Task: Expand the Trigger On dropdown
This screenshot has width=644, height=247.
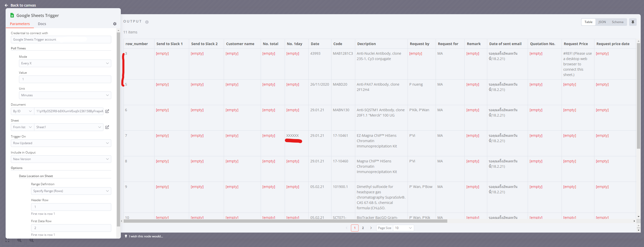Action: coord(61,143)
